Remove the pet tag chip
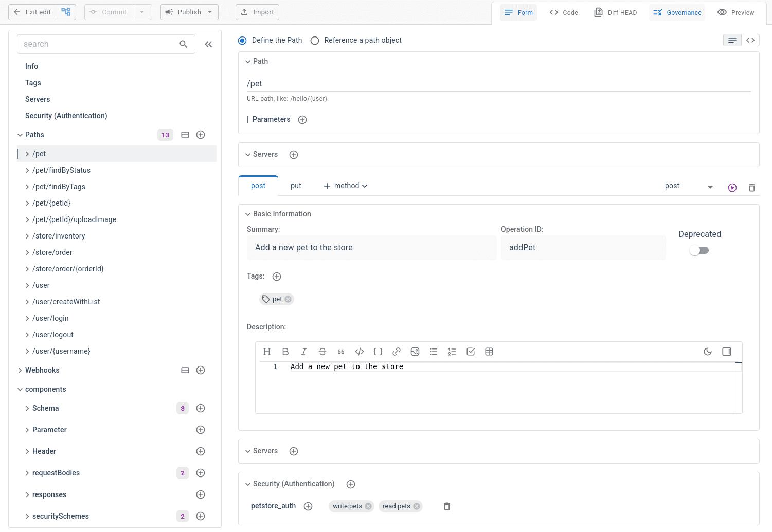772x532 pixels. [288, 299]
